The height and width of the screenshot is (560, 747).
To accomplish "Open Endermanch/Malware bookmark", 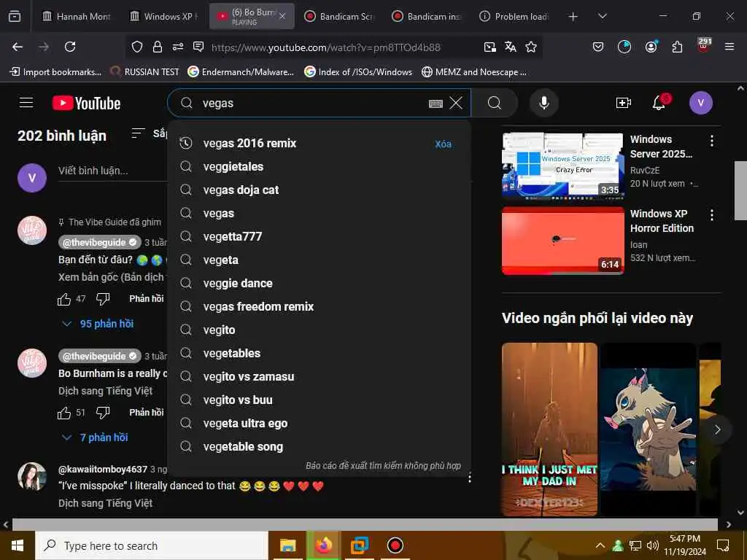I will [241, 72].
